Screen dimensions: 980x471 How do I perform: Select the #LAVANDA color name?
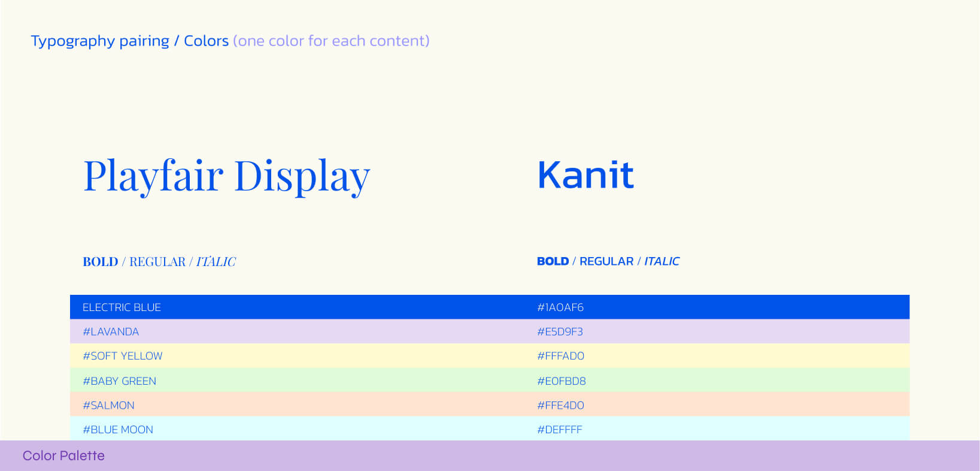click(111, 332)
